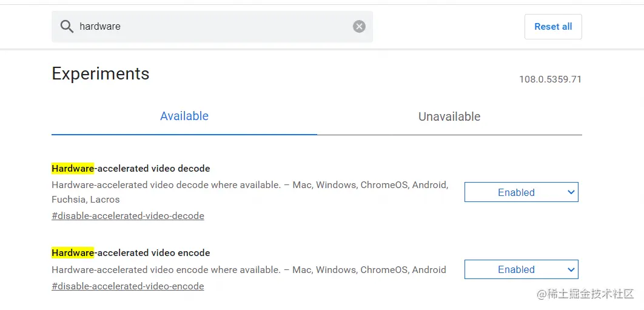
Task: Open the Enabled dropdown for video encode
Action: [521, 269]
